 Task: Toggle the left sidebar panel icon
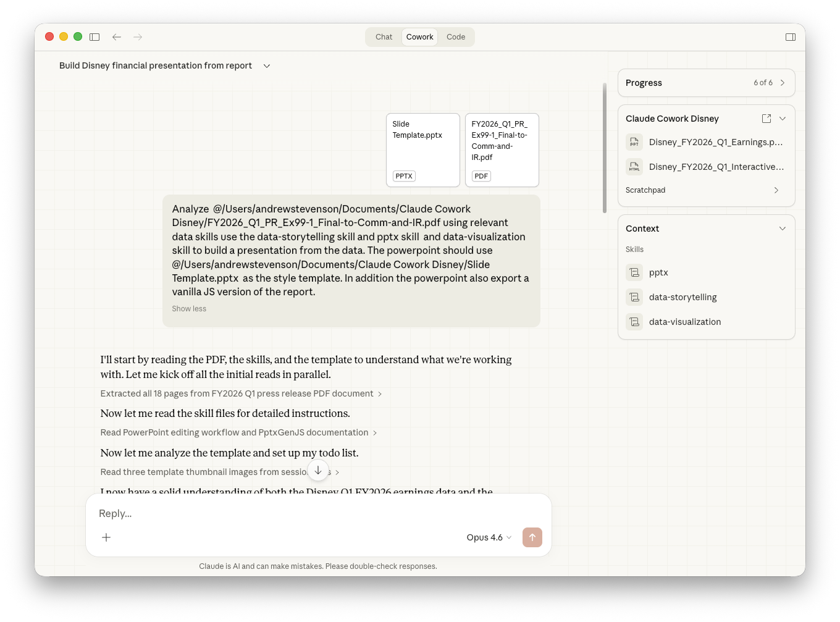click(94, 37)
